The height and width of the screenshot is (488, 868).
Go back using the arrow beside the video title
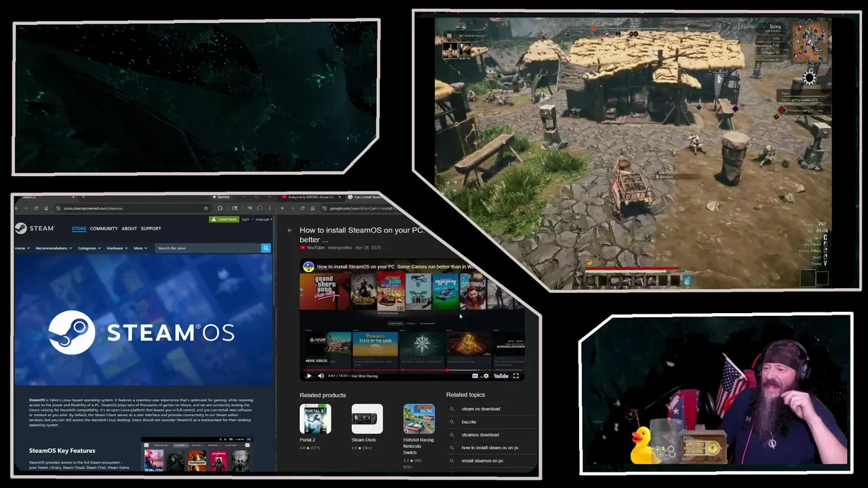pyautogui.click(x=290, y=230)
